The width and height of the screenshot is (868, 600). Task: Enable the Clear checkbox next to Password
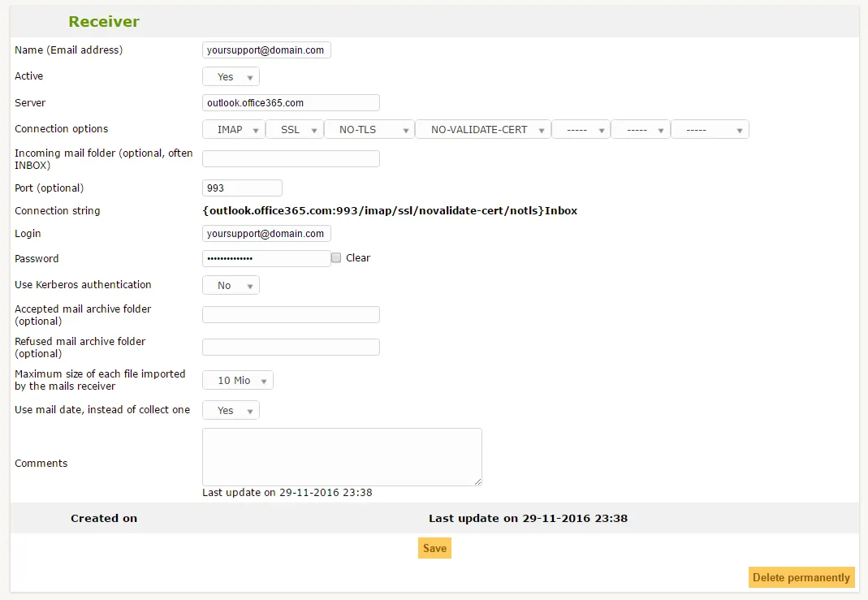pyautogui.click(x=335, y=257)
